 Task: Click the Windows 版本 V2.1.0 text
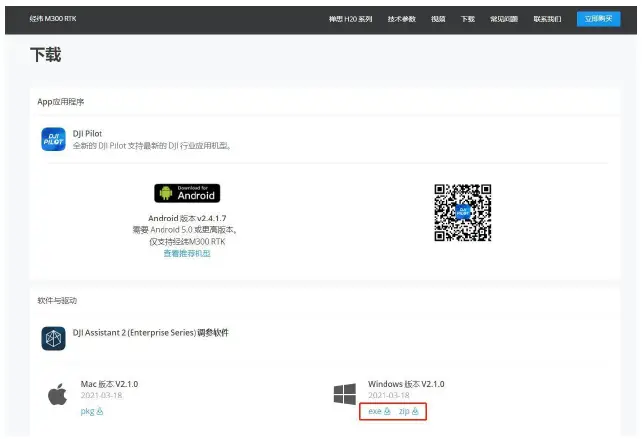pyautogui.click(x=406, y=384)
